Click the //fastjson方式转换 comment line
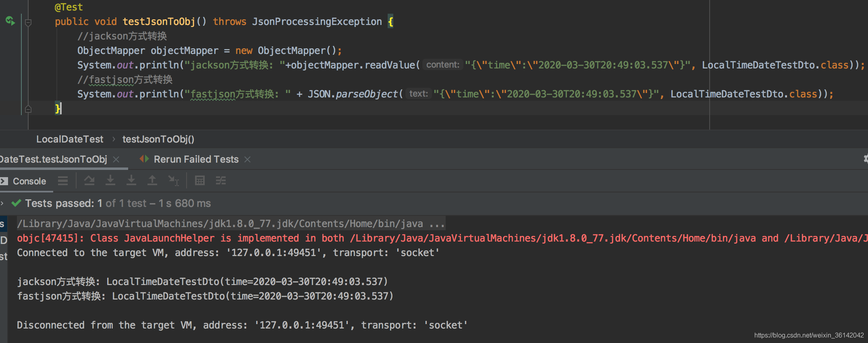868x343 pixels. [125, 80]
